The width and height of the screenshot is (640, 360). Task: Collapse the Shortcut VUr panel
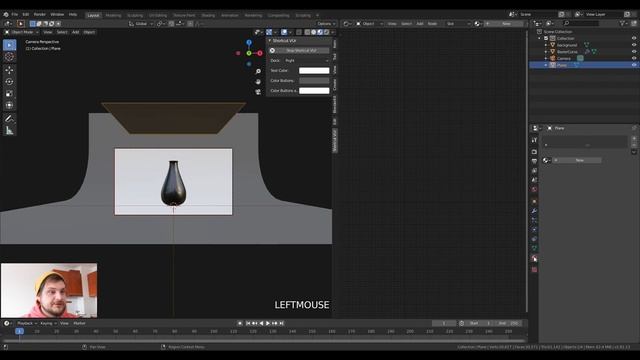coord(270,41)
